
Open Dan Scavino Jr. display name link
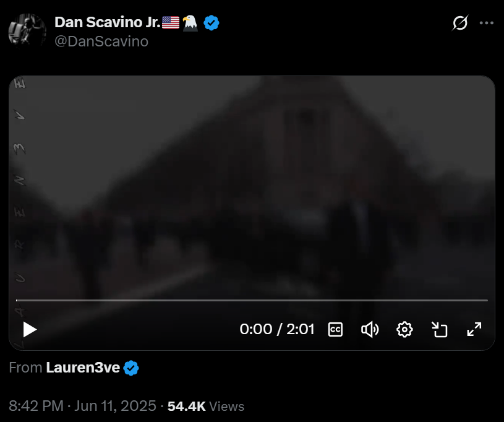click(108, 22)
